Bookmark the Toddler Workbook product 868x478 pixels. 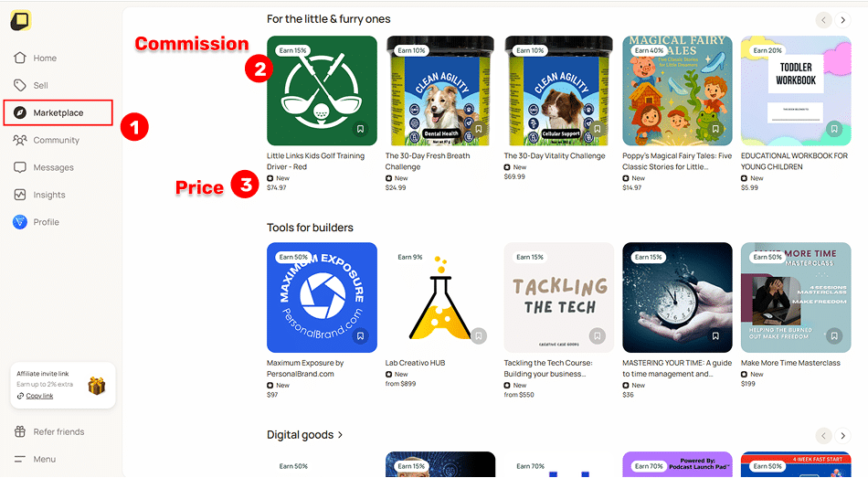tap(834, 129)
